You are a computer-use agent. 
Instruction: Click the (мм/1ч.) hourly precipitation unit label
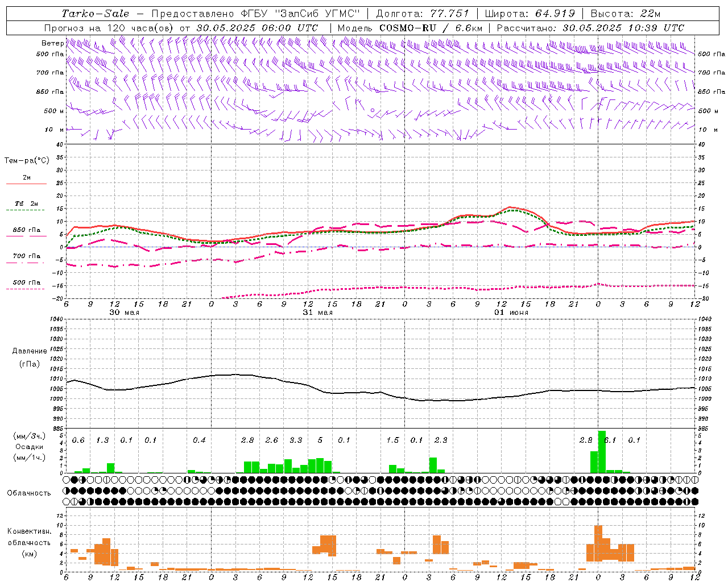point(30,458)
